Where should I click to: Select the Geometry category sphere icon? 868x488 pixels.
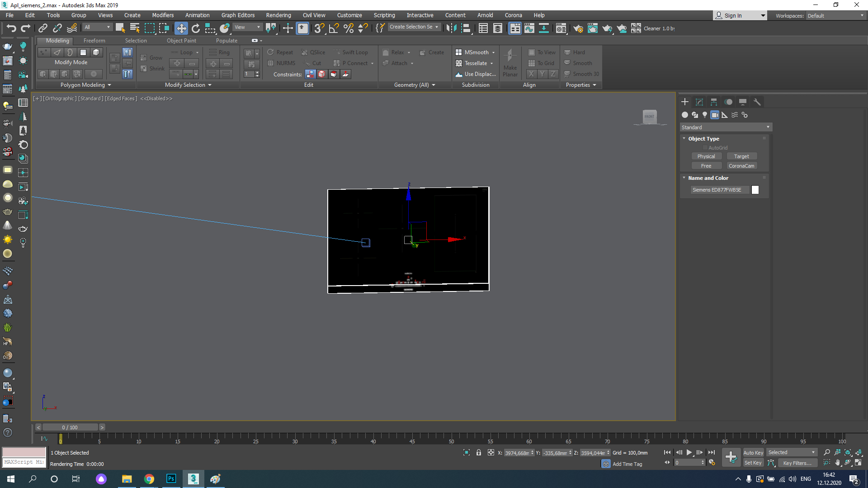coord(685,115)
